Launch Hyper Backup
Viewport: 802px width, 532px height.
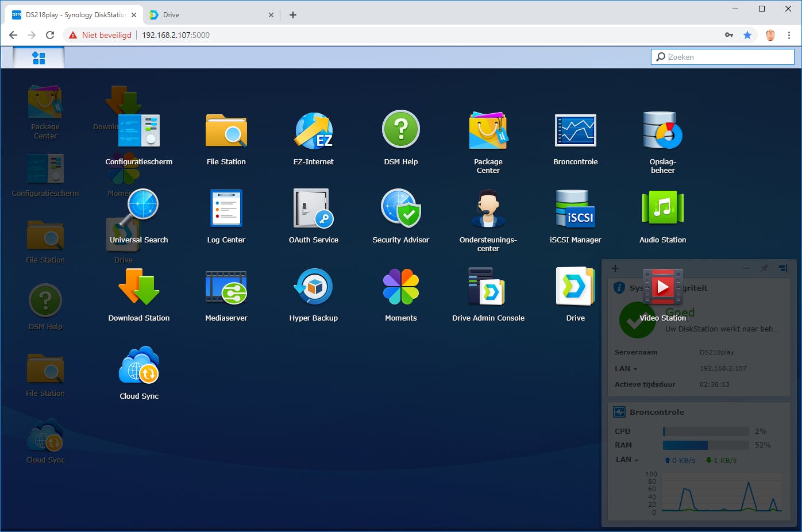tap(314, 295)
